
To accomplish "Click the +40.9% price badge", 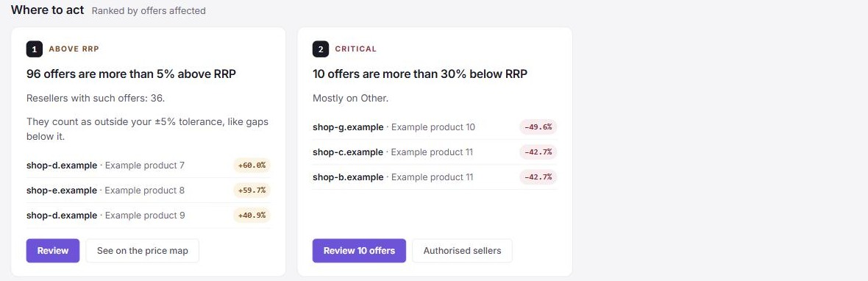I will pos(252,216).
